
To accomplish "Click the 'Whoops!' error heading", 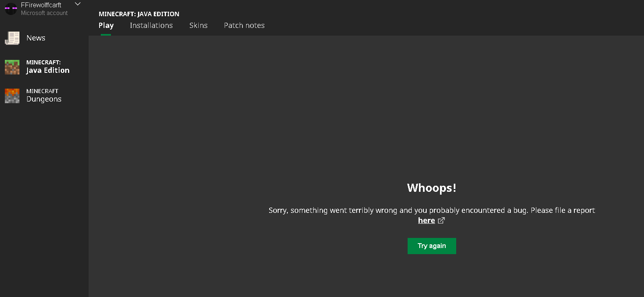I will 432,188.
